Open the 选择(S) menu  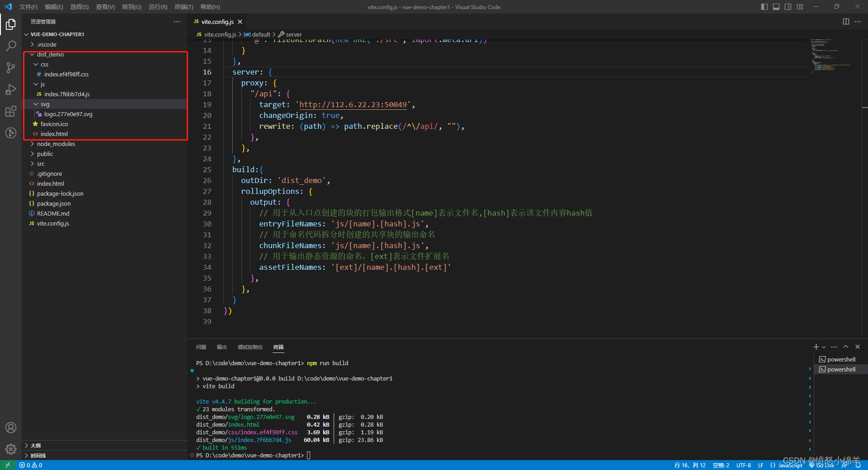(x=80, y=7)
